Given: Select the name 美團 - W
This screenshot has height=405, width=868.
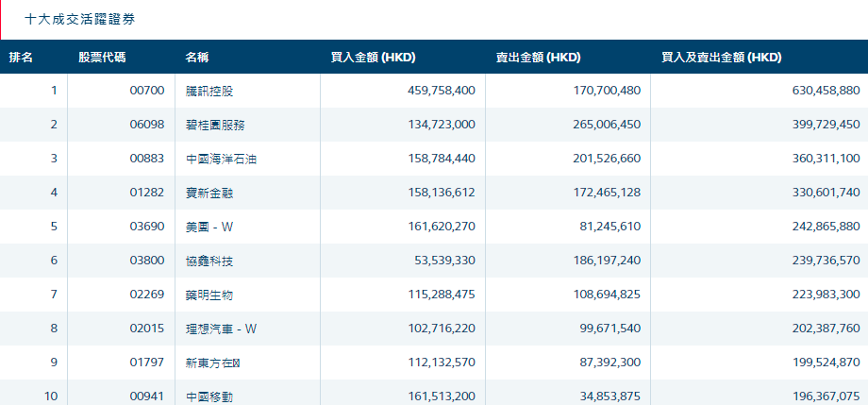Looking at the screenshot, I should [209, 227].
